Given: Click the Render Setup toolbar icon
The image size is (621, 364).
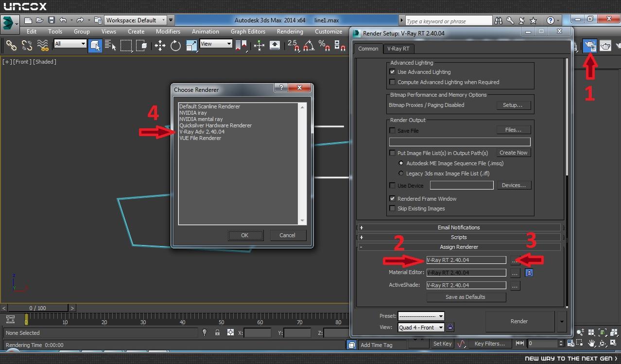Looking at the screenshot, I should point(590,46).
